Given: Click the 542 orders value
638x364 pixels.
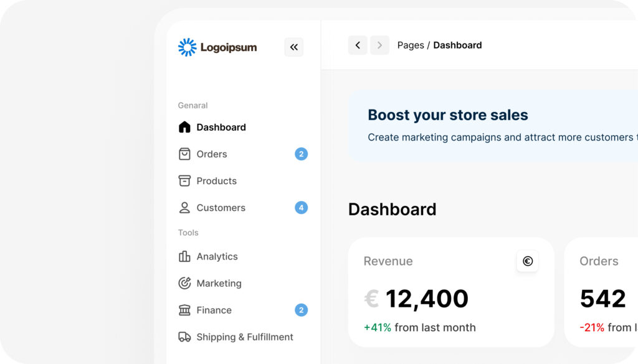Looking at the screenshot, I should pyautogui.click(x=602, y=299).
